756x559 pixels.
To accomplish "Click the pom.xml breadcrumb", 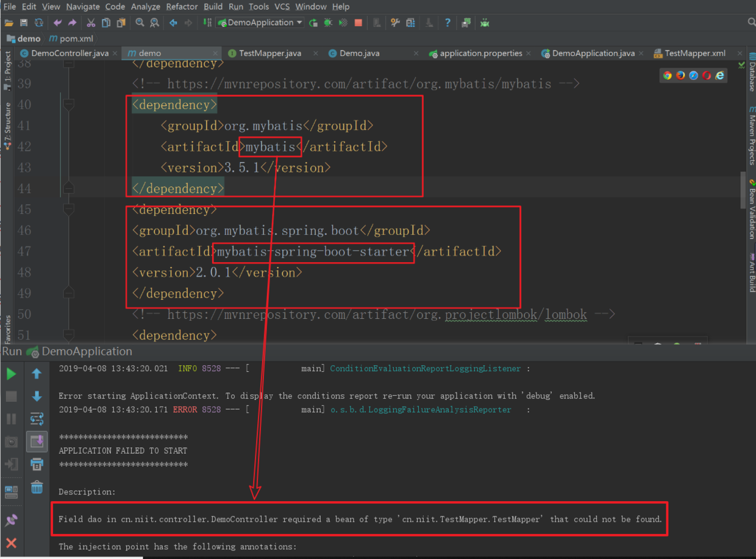I will 71,38.
